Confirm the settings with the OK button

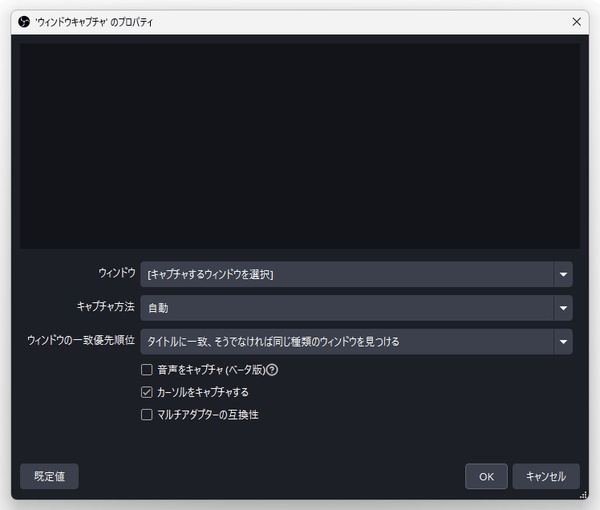coord(486,477)
